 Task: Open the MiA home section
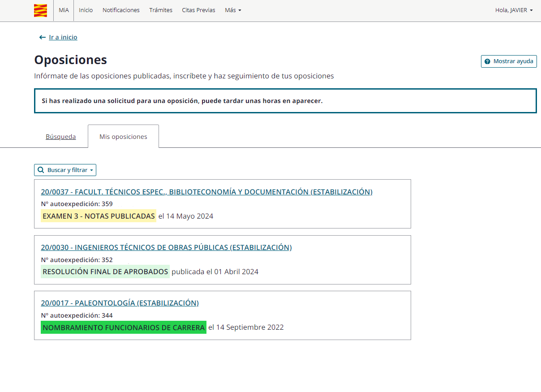(x=64, y=10)
